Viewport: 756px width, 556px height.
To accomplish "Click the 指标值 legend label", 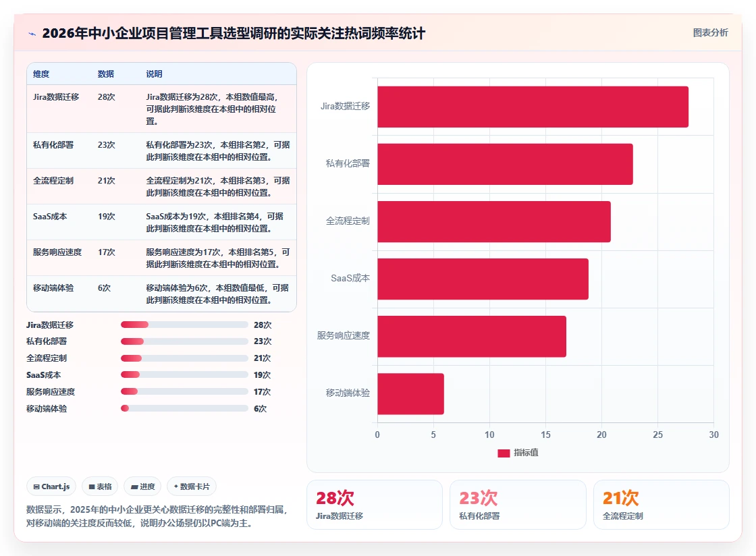I will tap(526, 452).
